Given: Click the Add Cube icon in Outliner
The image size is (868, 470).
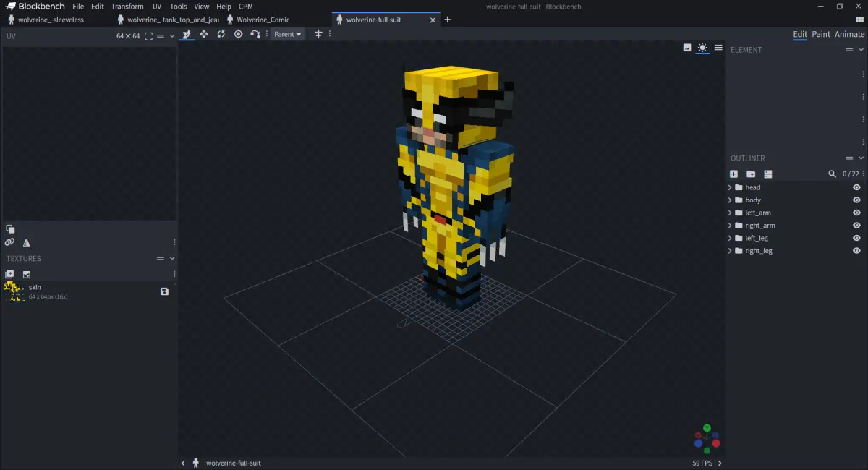Looking at the screenshot, I should [733, 174].
